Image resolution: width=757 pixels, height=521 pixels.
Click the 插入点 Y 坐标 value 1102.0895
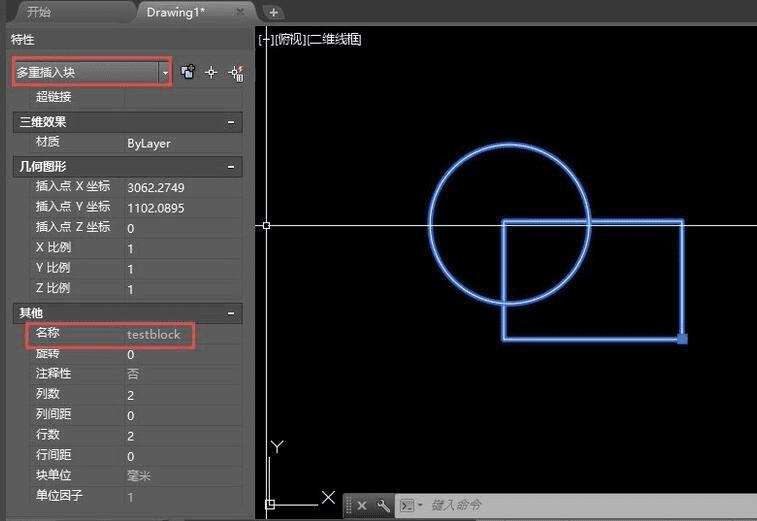[183, 208]
